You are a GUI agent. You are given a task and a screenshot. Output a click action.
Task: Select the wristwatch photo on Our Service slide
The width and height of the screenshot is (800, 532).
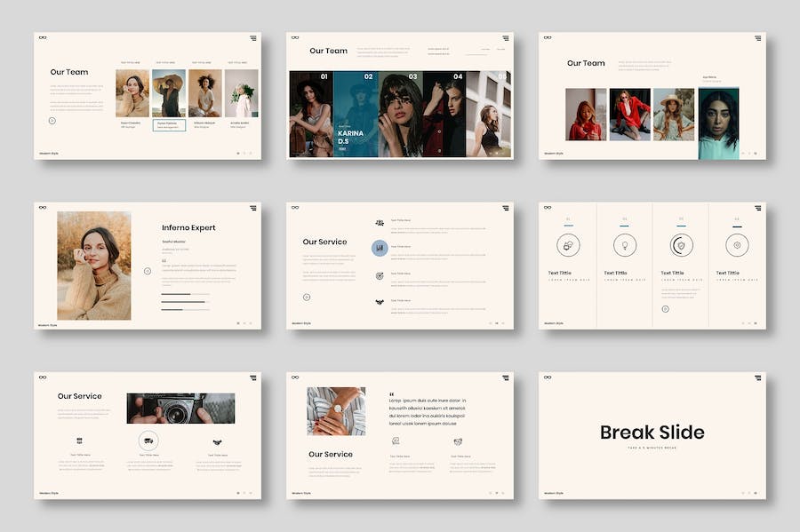[336, 411]
